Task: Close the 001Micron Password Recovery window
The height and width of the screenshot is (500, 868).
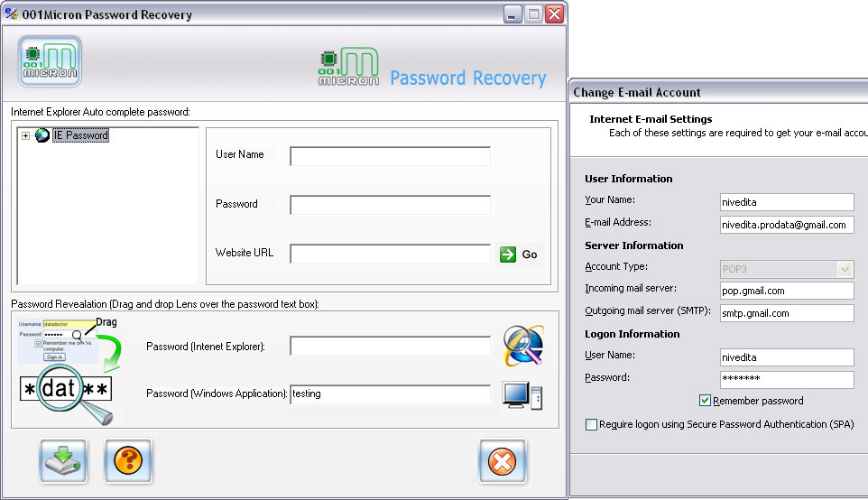Action: click(554, 14)
